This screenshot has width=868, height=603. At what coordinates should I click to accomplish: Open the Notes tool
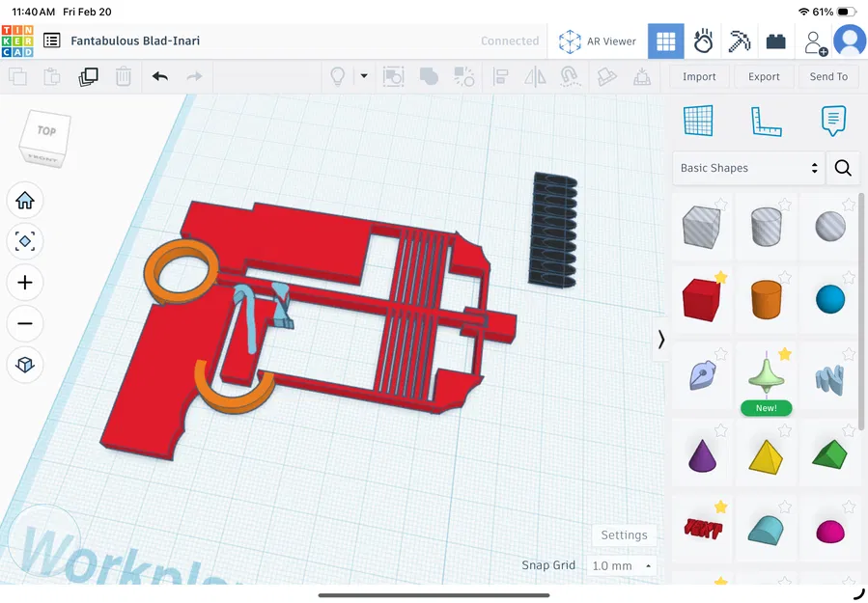click(x=832, y=121)
